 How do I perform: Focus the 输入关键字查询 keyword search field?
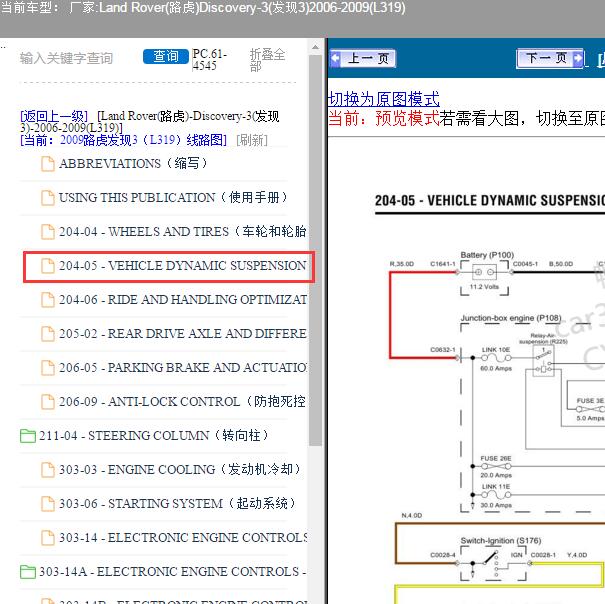coord(66,58)
